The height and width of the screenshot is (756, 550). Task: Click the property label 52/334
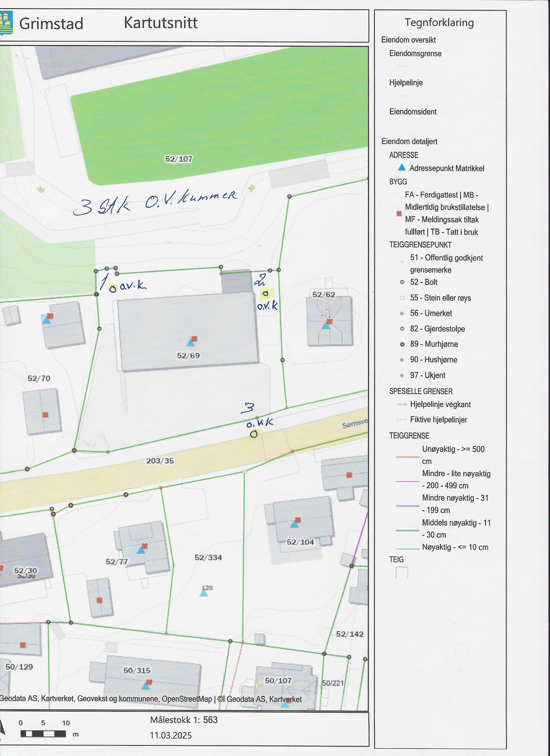click(x=208, y=557)
